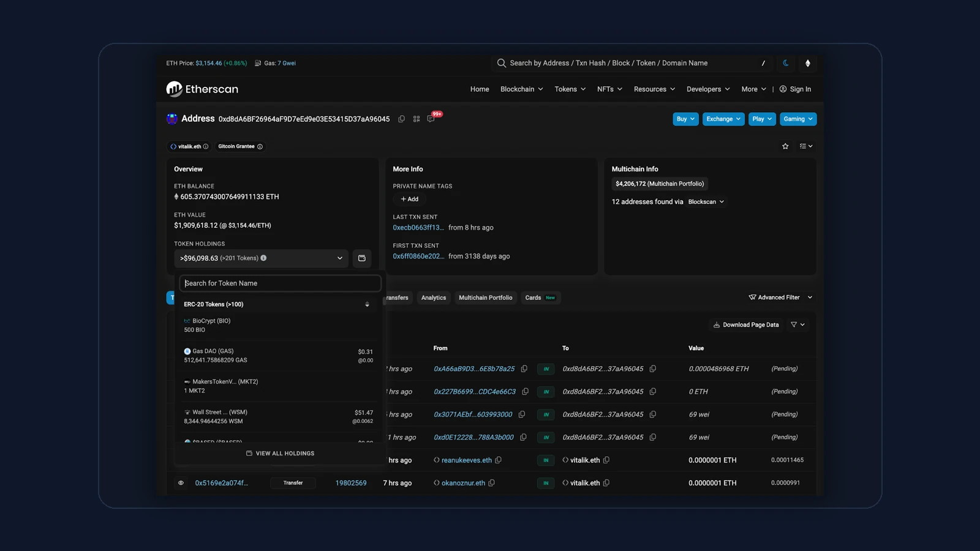
Task: Open the token holdings wallet icon
Action: click(362, 258)
